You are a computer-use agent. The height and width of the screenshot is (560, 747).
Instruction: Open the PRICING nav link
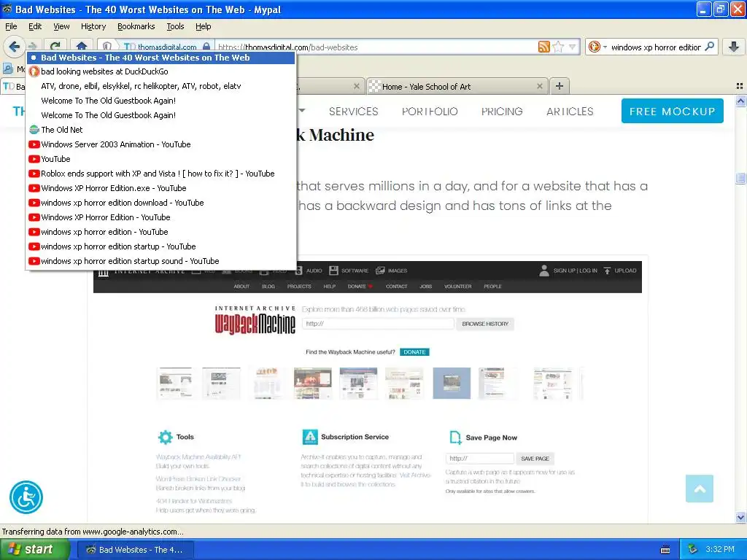(x=502, y=112)
